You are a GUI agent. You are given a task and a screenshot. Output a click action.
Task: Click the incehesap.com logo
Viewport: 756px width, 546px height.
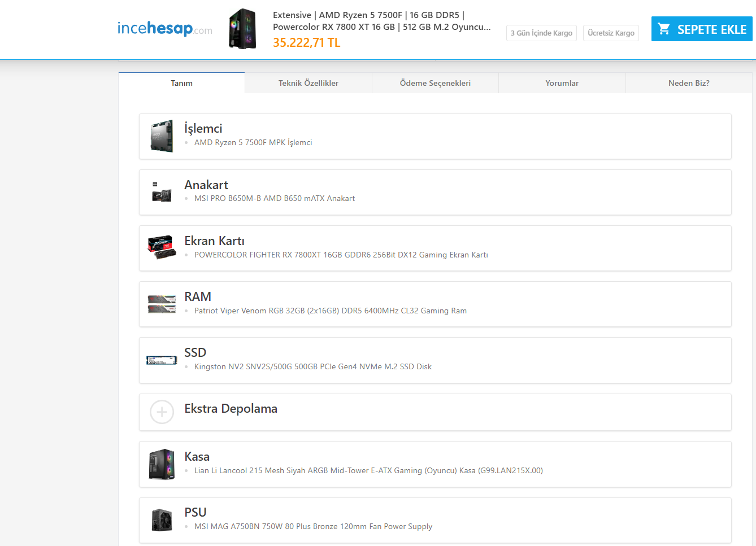(x=165, y=28)
